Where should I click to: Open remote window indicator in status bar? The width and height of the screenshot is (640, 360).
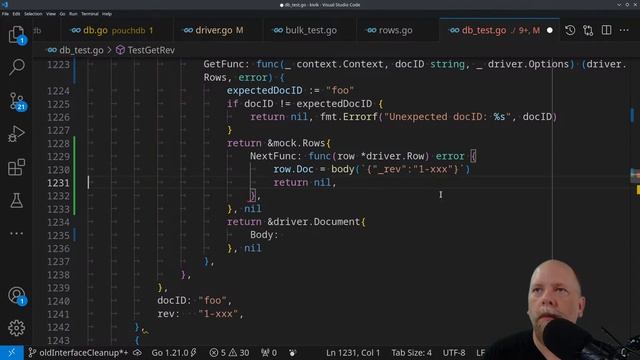[11, 353]
